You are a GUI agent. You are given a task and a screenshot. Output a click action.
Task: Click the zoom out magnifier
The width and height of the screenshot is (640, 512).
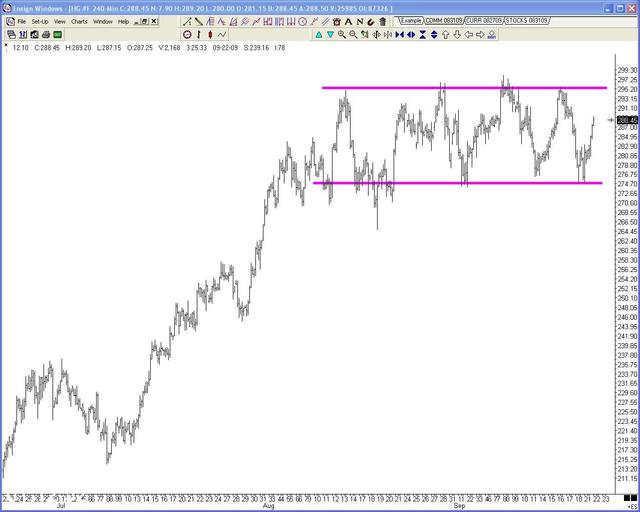(x=353, y=35)
